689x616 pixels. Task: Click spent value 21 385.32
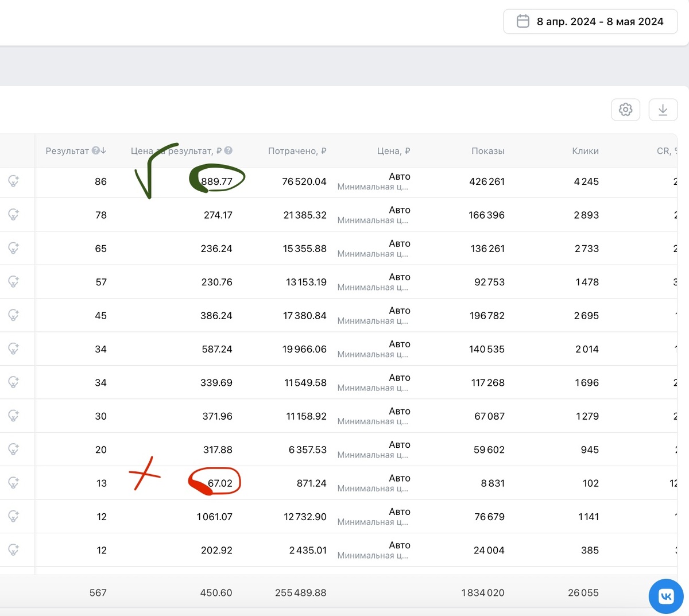(x=305, y=215)
